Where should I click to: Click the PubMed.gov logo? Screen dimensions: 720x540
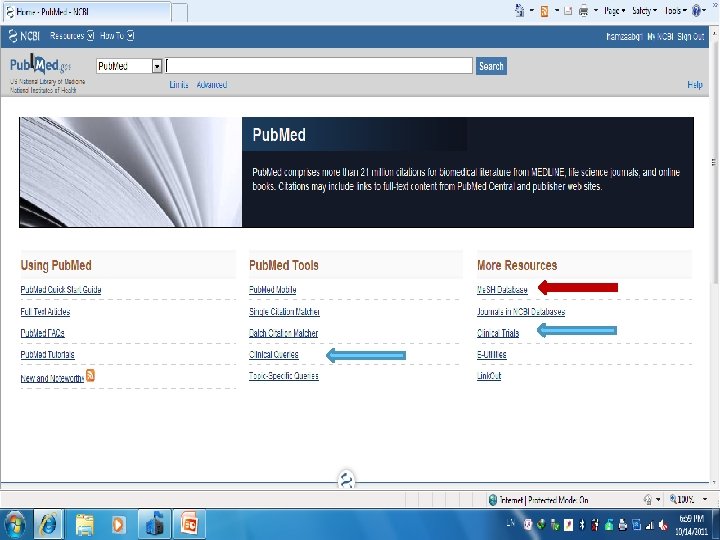click(40, 65)
